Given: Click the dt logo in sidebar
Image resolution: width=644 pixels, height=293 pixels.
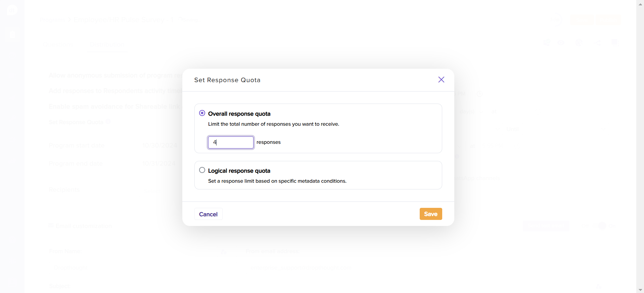Looking at the screenshot, I should tap(12, 10).
